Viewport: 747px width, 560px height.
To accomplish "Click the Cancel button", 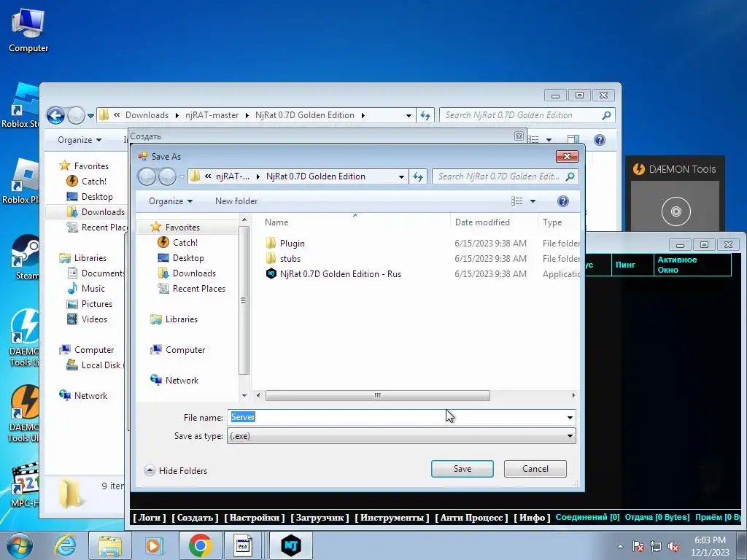I will (535, 469).
